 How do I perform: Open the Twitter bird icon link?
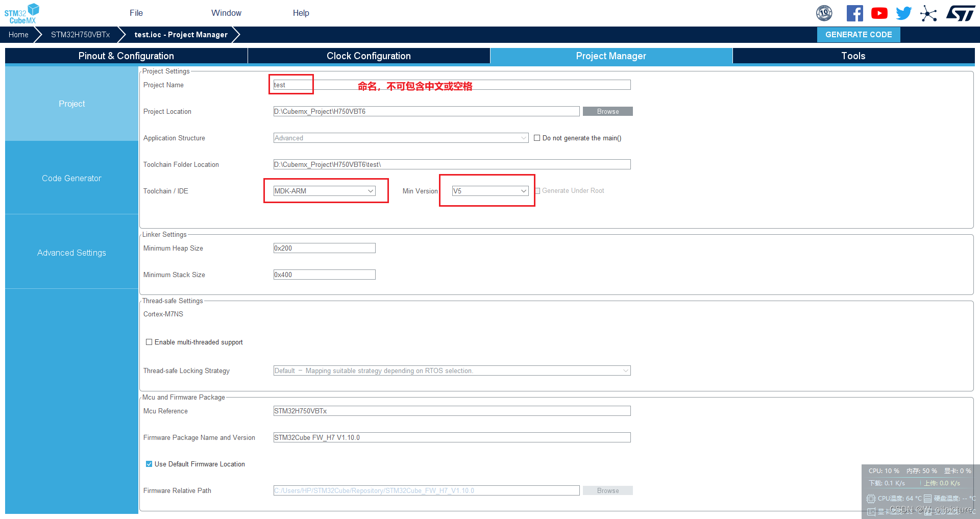point(903,13)
